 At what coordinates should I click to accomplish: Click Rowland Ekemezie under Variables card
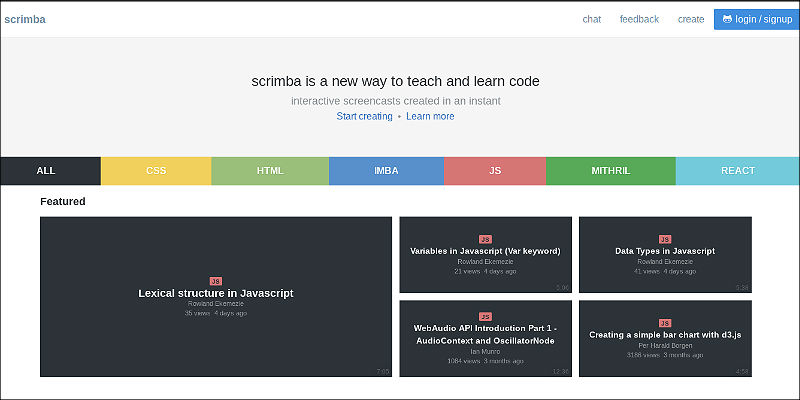tap(485, 262)
